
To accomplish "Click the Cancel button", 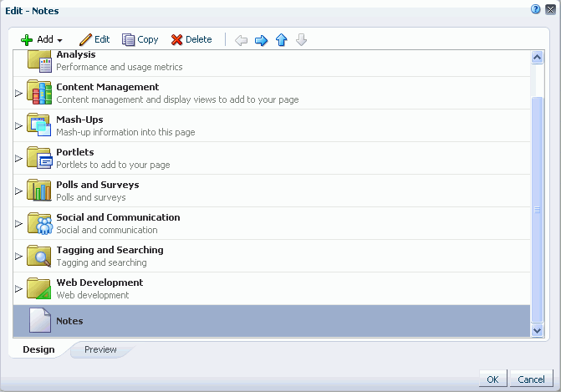I will 531,379.
